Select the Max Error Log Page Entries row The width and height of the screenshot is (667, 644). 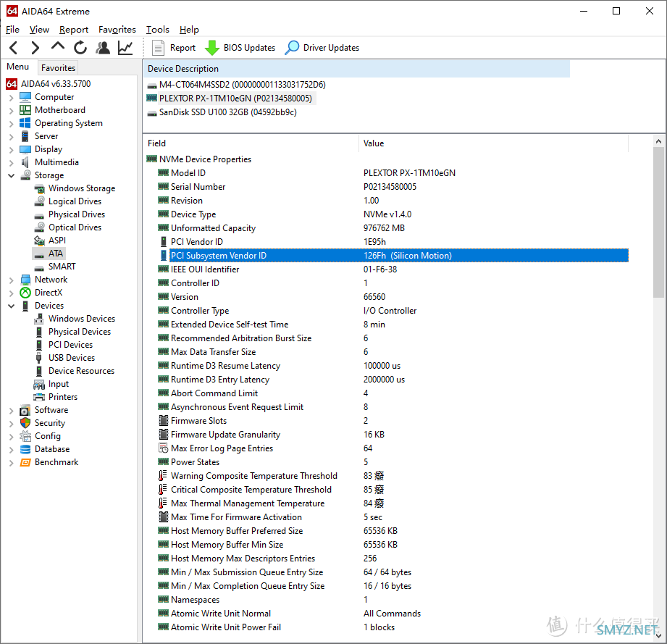393,448
